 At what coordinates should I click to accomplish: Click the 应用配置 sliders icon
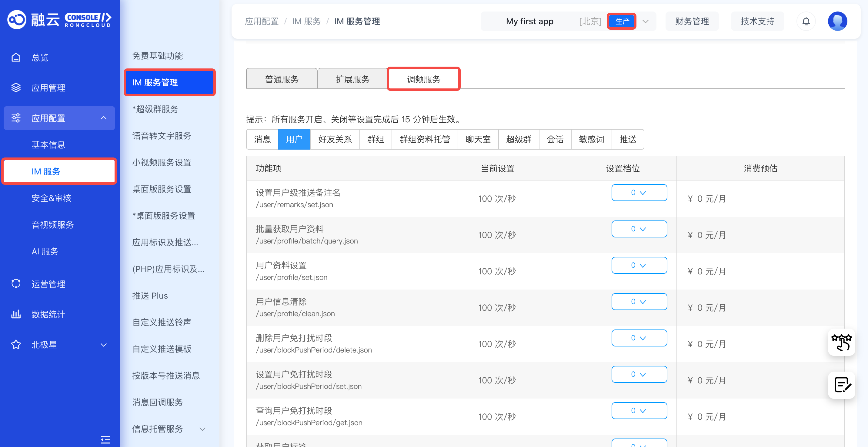coord(16,118)
